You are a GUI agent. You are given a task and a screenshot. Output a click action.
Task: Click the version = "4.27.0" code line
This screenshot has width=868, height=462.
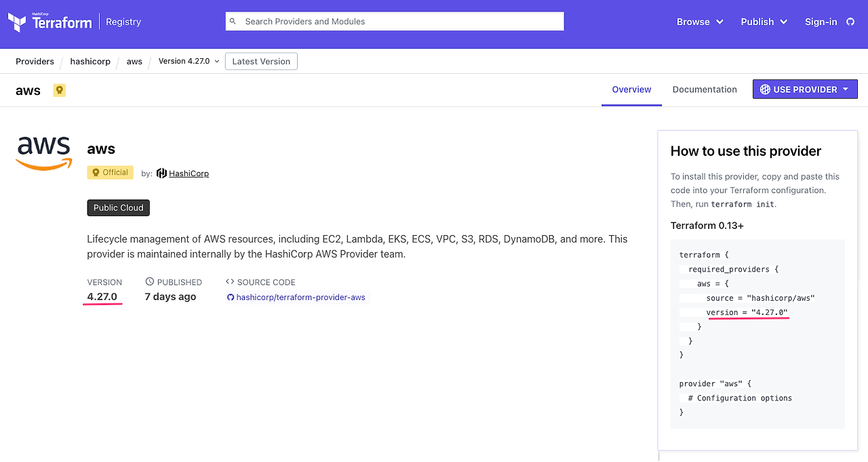(x=747, y=312)
